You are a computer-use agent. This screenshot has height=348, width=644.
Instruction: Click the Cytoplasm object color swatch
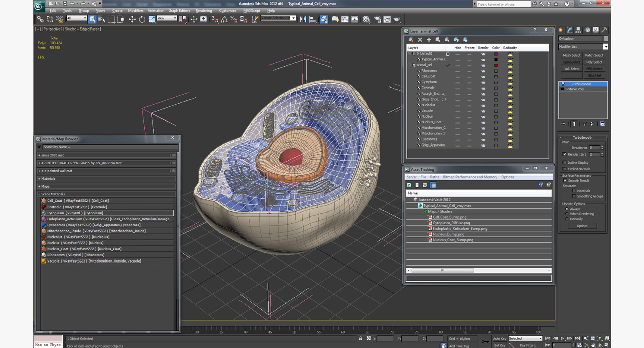(x=606, y=39)
